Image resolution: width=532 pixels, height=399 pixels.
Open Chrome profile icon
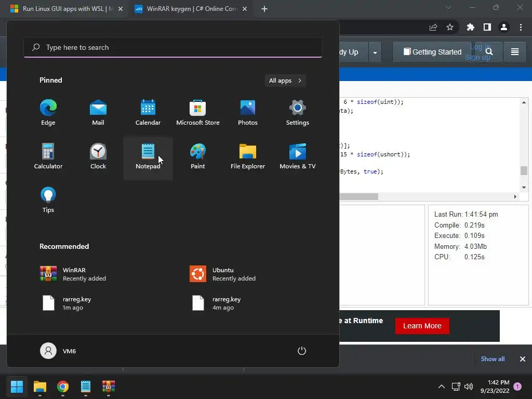(504, 28)
